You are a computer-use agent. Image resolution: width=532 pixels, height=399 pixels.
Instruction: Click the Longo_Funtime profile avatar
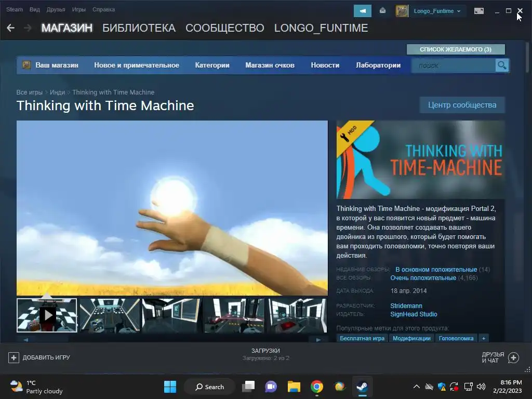click(402, 11)
